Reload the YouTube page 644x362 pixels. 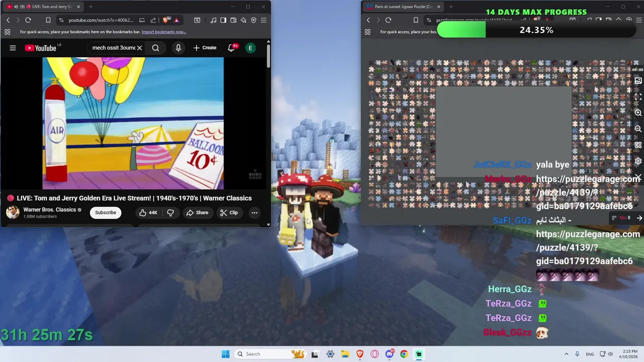click(x=28, y=20)
